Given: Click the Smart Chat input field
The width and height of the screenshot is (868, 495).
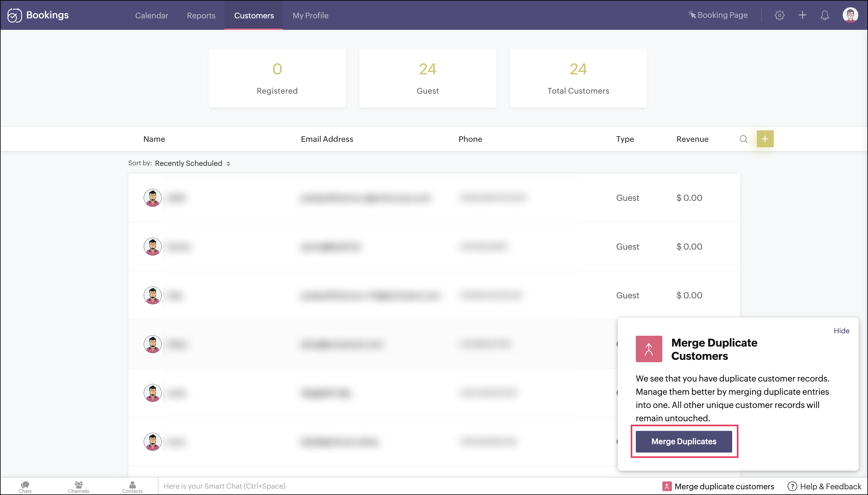Looking at the screenshot, I should pos(224,486).
